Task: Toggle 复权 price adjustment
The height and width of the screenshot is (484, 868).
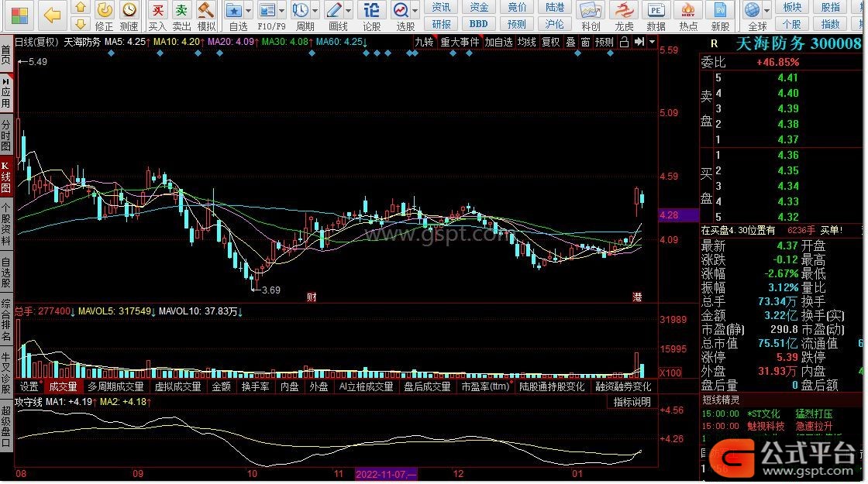Action: point(550,42)
